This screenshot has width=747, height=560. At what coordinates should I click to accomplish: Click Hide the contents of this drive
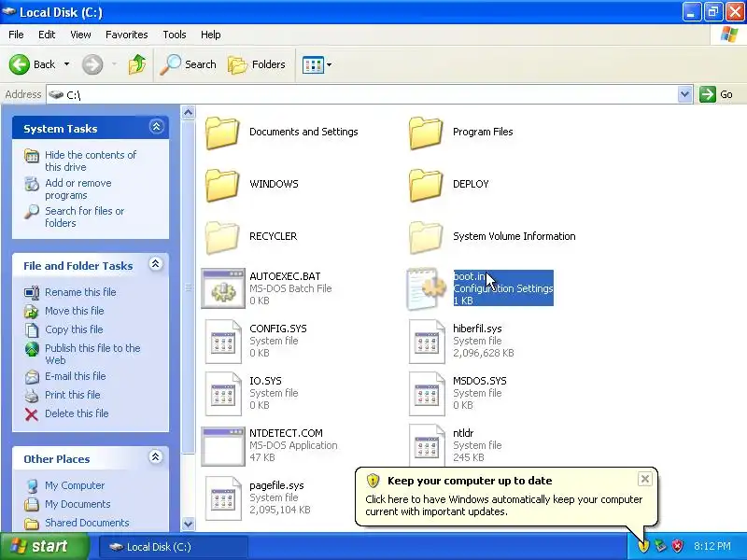click(91, 161)
